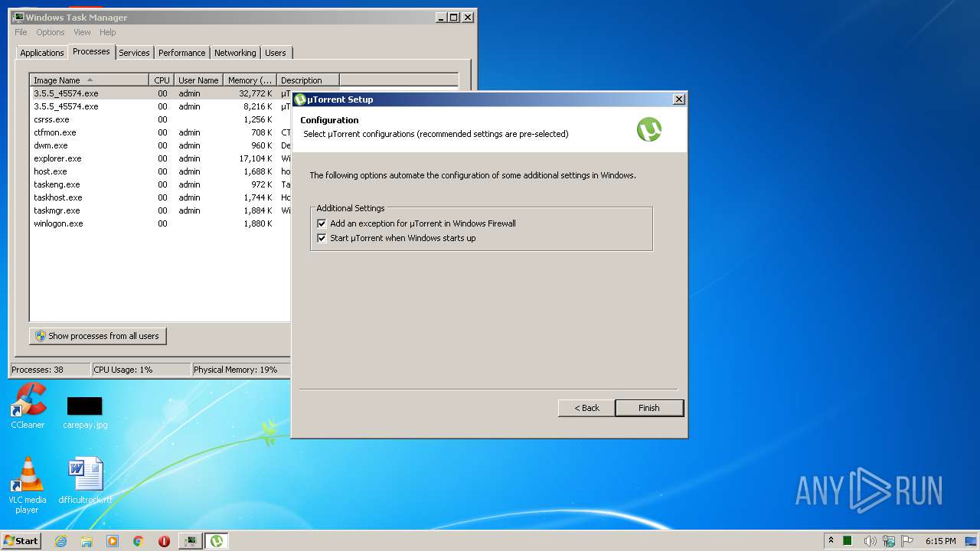Show hidden tray icons arrow
980x551 pixels.
831,540
